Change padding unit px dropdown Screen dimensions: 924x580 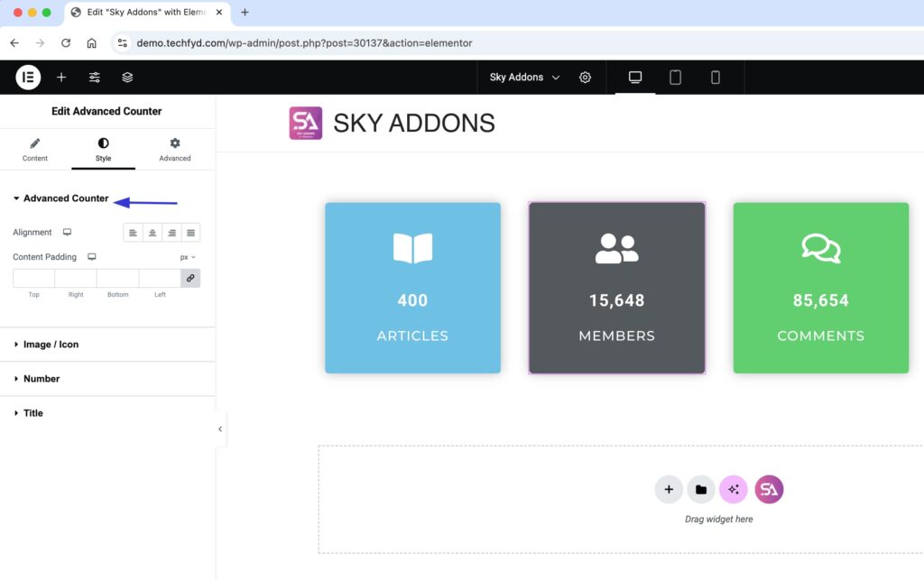pos(188,257)
